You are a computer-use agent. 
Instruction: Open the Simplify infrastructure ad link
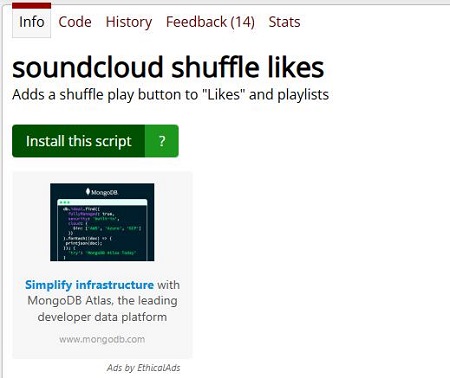(x=89, y=285)
